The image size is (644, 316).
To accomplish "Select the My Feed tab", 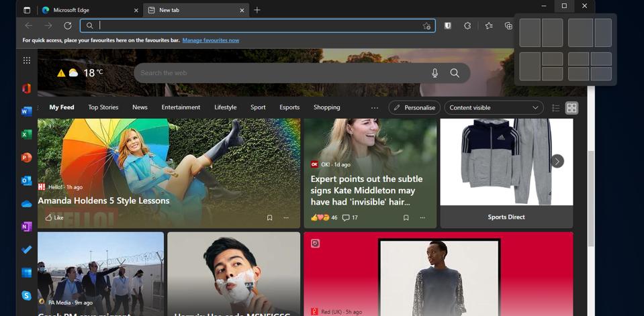I will coord(62,107).
